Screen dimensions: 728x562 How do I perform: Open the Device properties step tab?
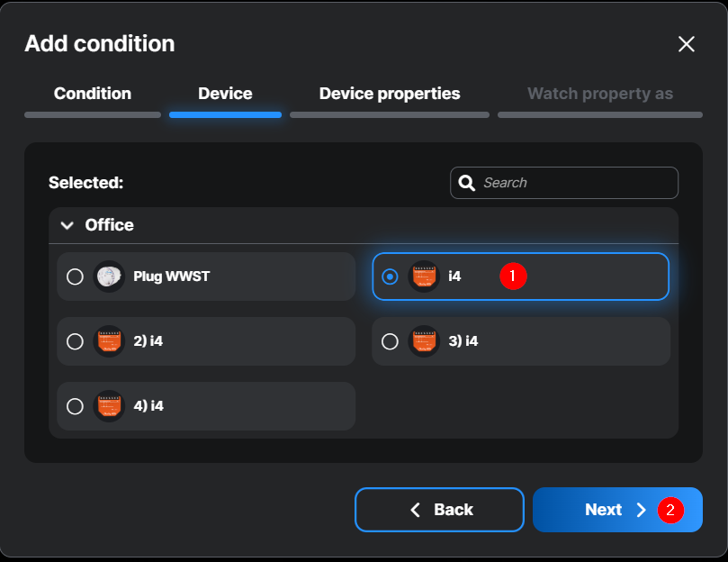click(x=390, y=94)
